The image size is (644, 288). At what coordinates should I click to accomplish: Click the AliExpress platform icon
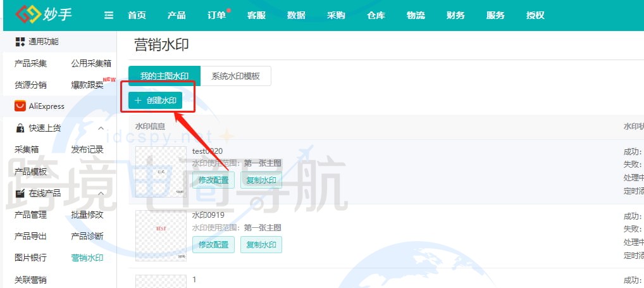coord(20,106)
